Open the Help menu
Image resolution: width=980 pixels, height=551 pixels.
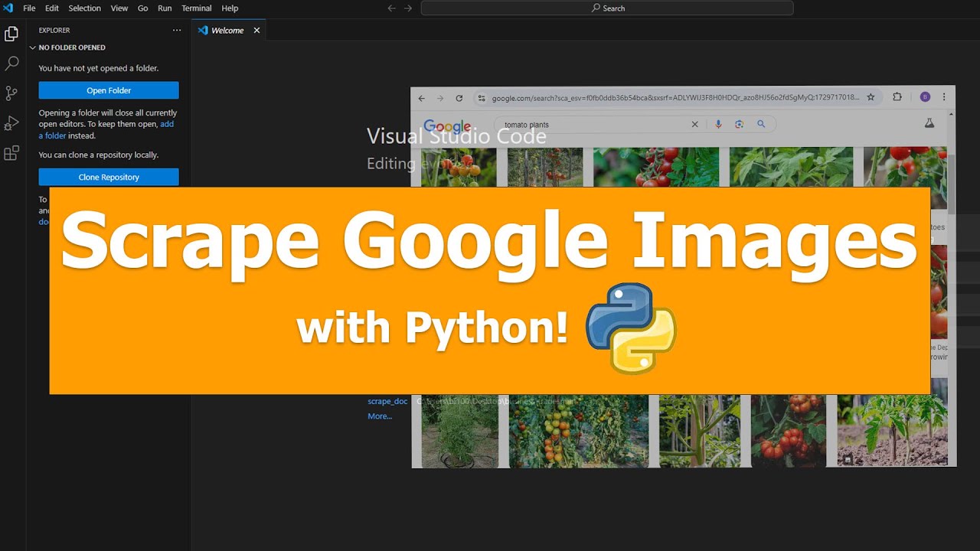point(230,8)
